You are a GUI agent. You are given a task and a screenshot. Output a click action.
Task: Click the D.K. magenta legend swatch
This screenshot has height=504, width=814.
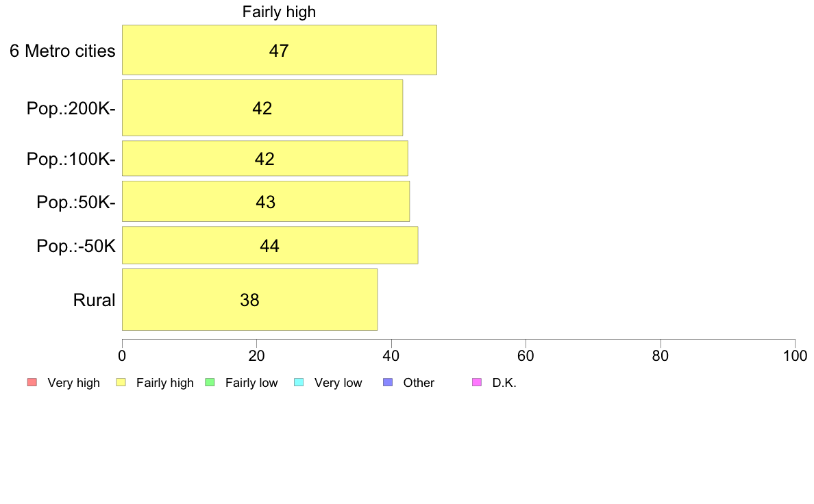[477, 383]
